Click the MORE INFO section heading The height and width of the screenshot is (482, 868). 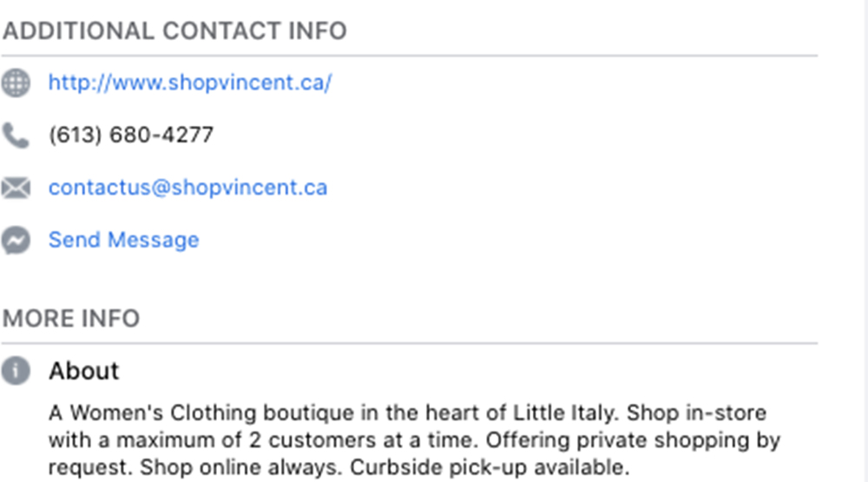[71, 319]
